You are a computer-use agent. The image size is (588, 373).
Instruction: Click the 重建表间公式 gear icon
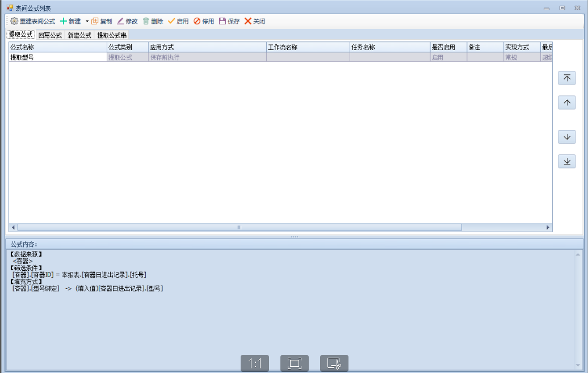[x=14, y=21]
